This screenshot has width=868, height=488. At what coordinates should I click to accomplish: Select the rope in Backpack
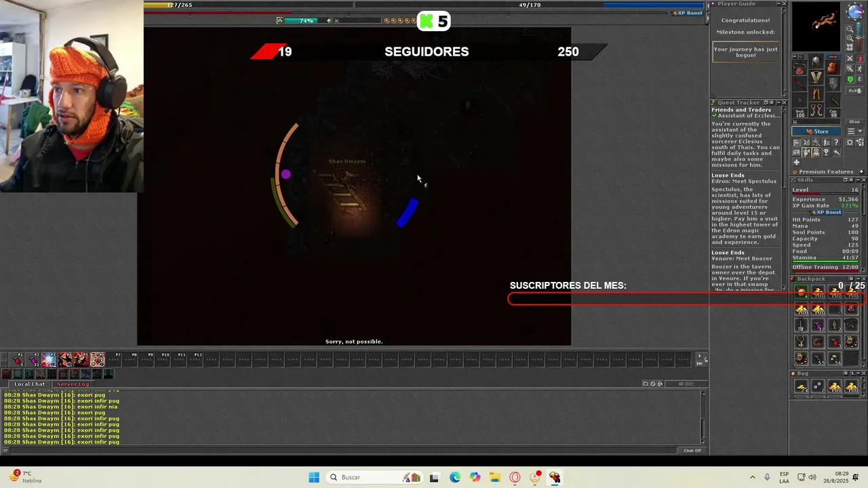(x=817, y=342)
